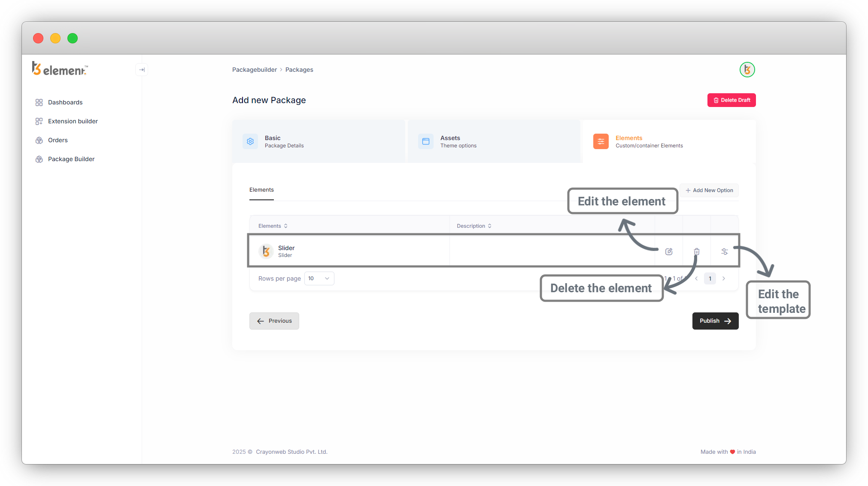Open Extension builder in the sidebar

tap(73, 121)
